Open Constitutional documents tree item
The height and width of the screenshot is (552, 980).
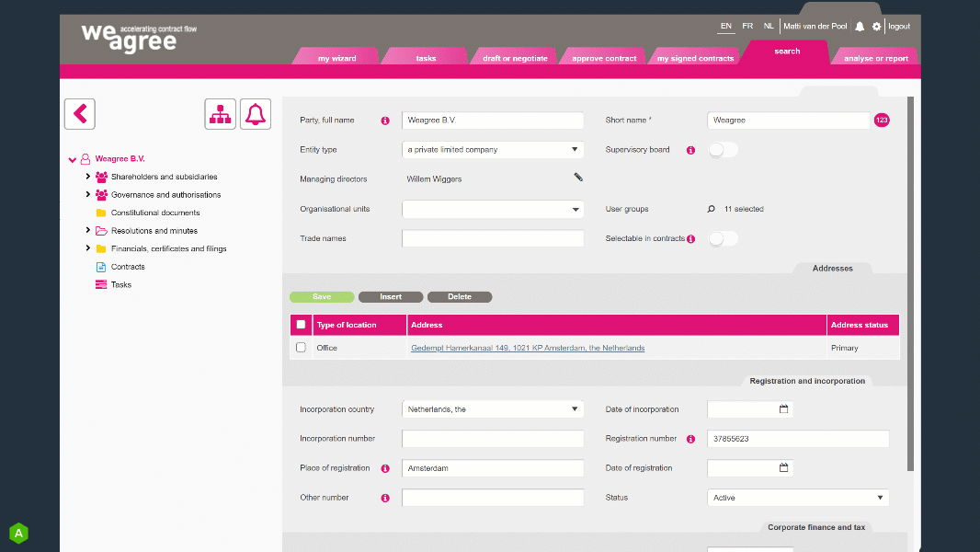(x=155, y=213)
